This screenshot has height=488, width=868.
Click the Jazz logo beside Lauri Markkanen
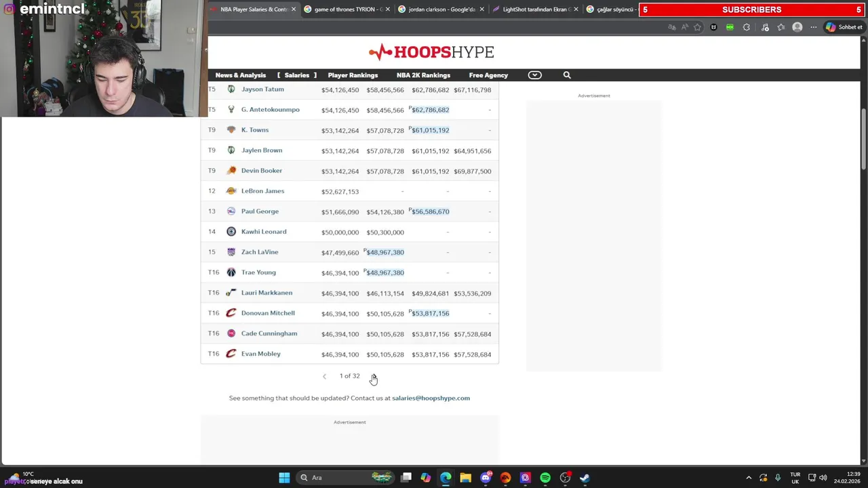pyautogui.click(x=231, y=293)
